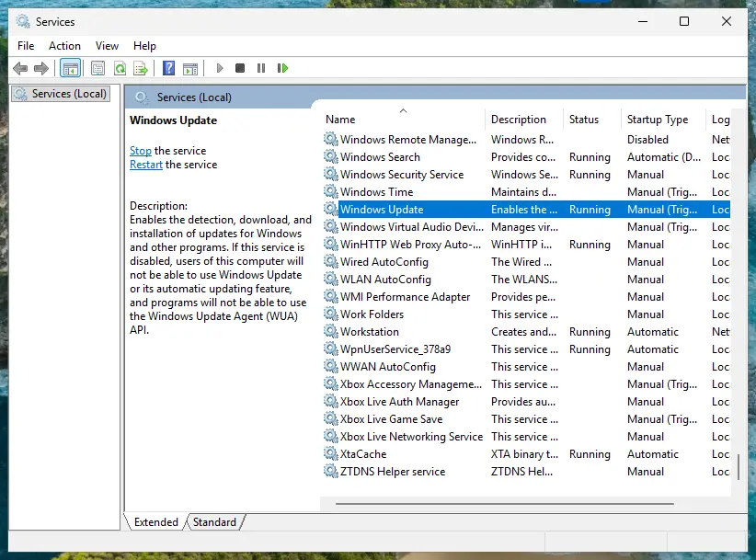Click the gear icon beside Xbox Live Game Save

coord(331,418)
